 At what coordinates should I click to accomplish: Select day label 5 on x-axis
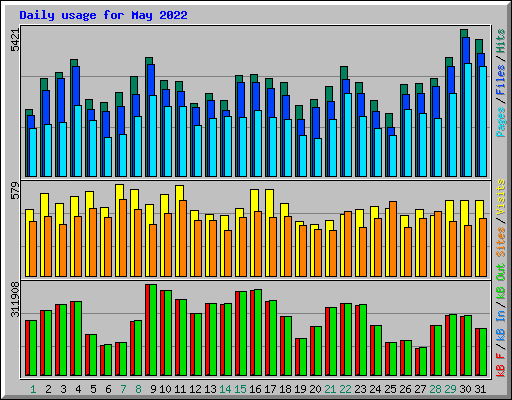pyautogui.click(x=93, y=389)
